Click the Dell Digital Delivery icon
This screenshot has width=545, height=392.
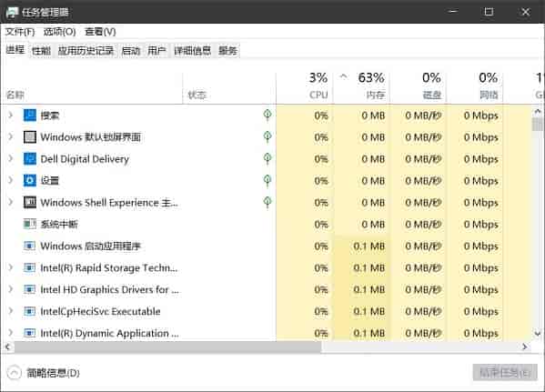(x=29, y=159)
